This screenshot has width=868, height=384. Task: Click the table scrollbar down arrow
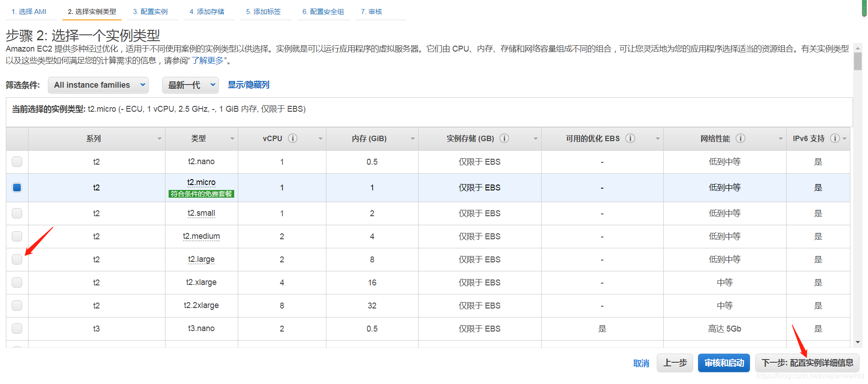tap(858, 342)
